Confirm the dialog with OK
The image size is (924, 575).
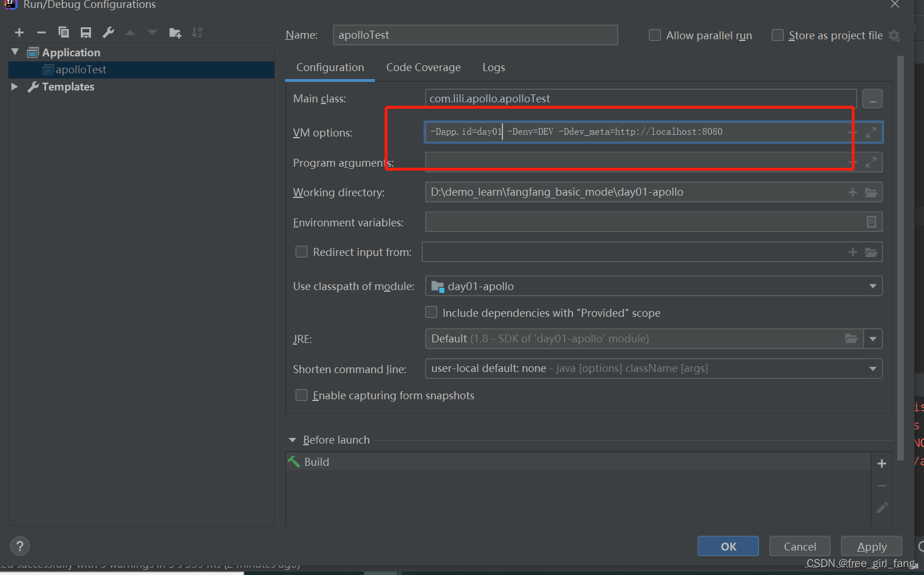point(728,546)
